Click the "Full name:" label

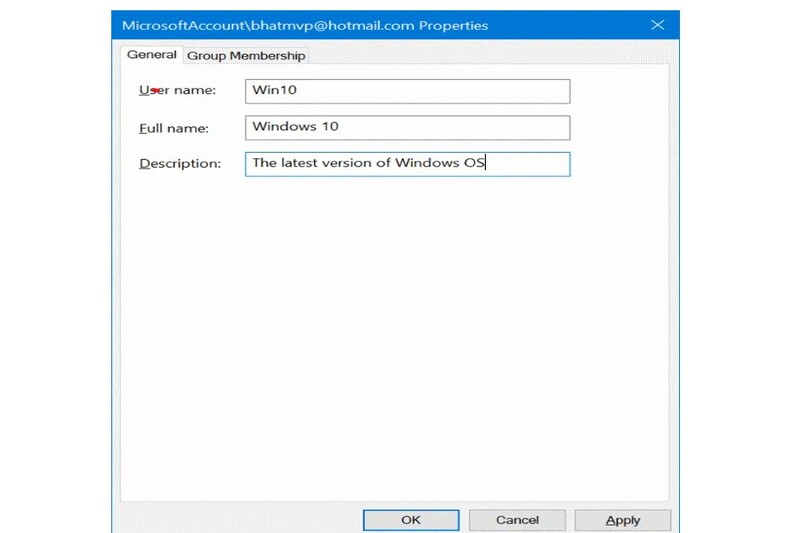(174, 128)
